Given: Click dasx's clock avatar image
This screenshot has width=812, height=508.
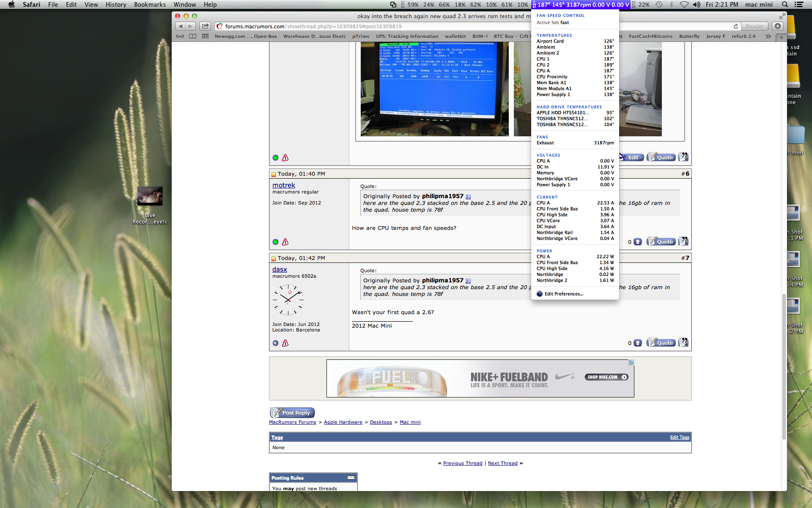Looking at the screenshot, I should 288,300.
